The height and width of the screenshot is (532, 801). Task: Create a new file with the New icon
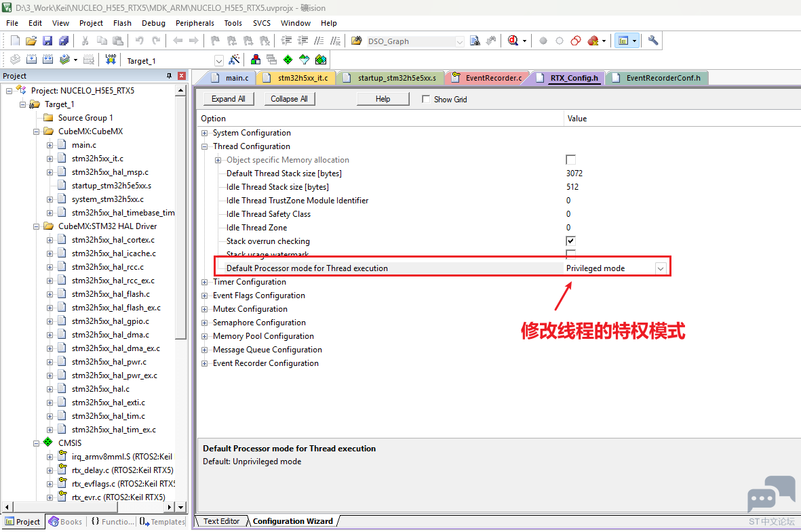coord(16,41)
